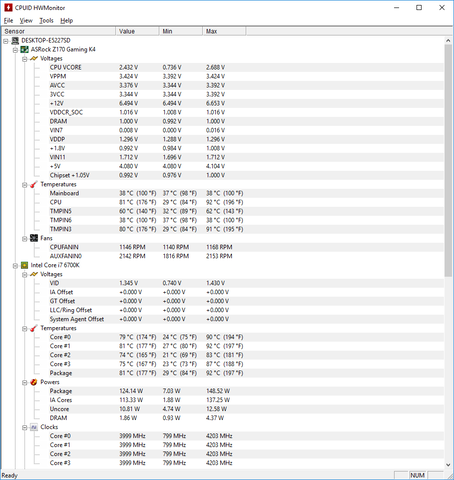Click the CPU Voltages lightning icon
Screen dimensions: 454x480
[x=34, y=274]
